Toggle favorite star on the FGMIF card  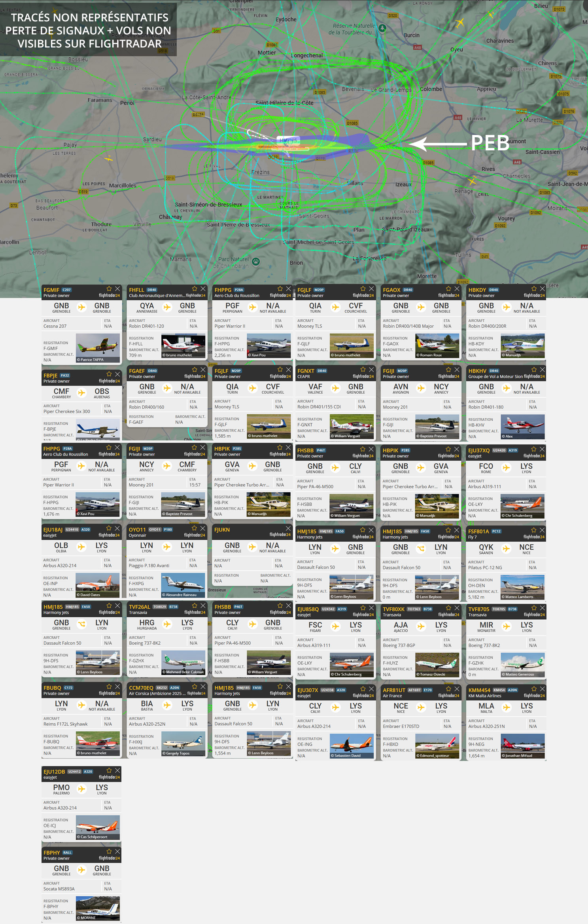109,289
